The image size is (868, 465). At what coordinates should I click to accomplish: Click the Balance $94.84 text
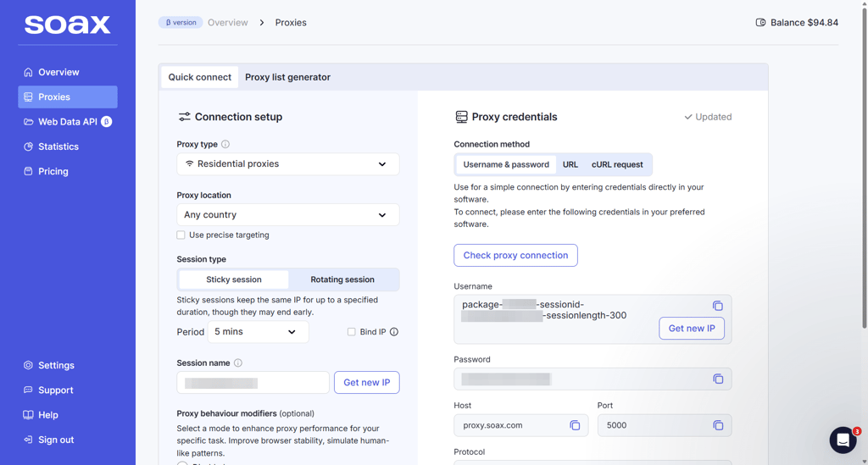804,23
